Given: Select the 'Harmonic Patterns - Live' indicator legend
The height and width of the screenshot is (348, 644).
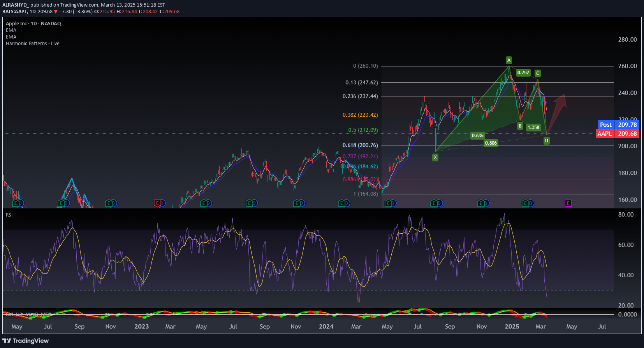Looking at the screenshot, I should click(x=33, y=44).
